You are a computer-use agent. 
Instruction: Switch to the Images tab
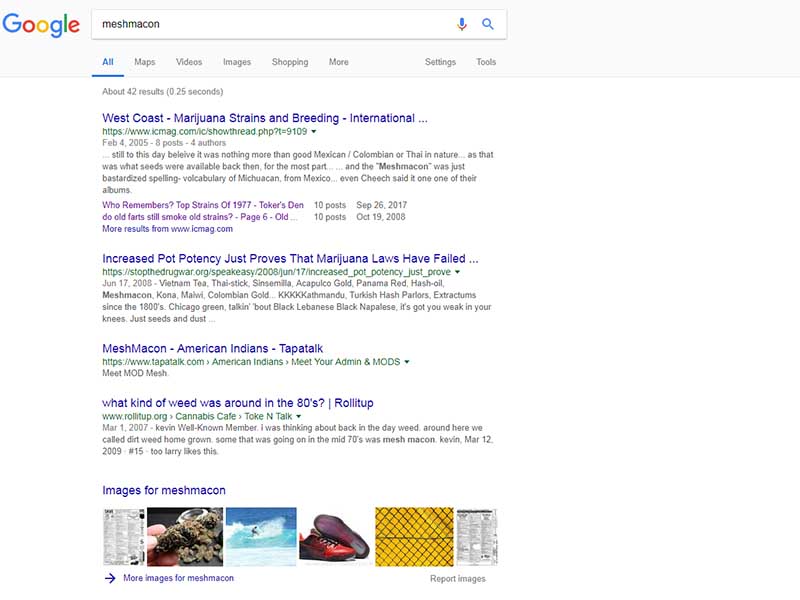[237, 62]
